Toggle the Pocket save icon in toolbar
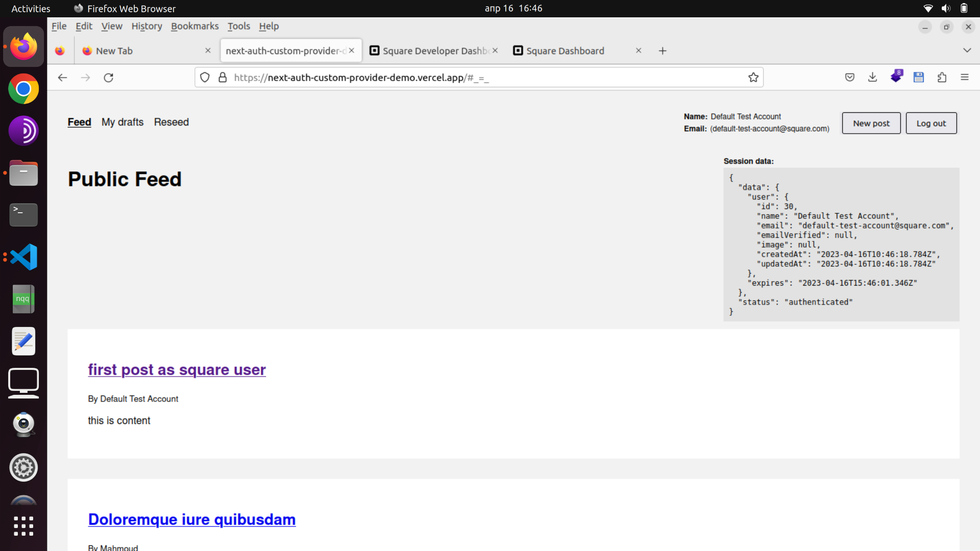The image size is (980, 551). pyautogui.click(x=849, y=77)
